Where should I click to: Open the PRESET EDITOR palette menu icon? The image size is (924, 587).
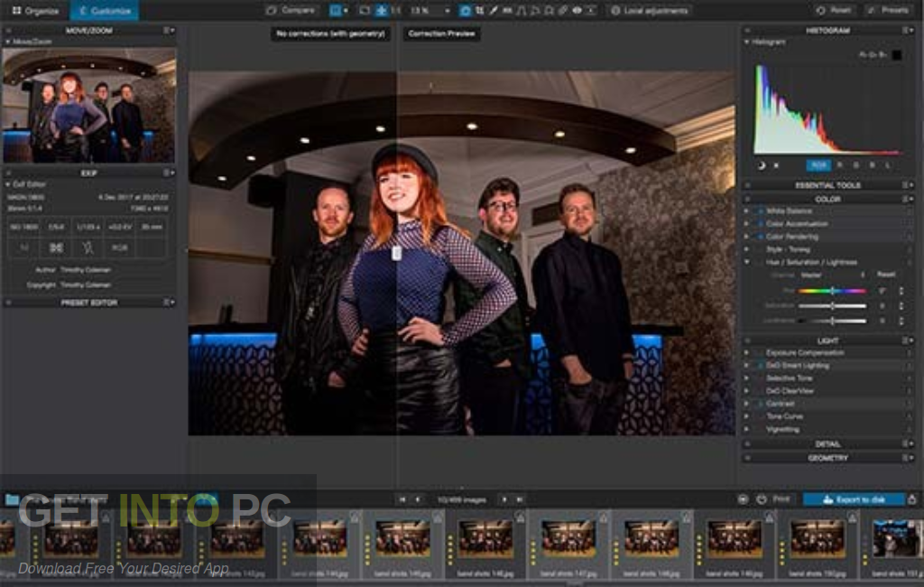[x=169, y=303]
